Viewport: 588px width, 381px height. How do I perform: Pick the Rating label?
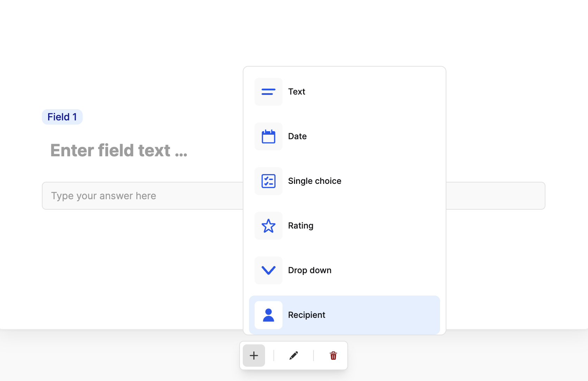[x=301, y=226]
